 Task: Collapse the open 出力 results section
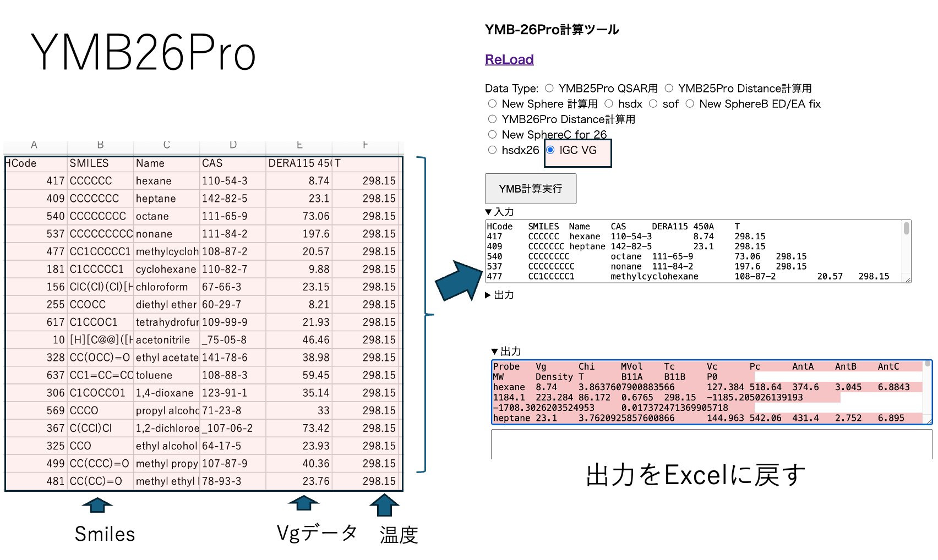pyautogui.click(x=494, y=352)
